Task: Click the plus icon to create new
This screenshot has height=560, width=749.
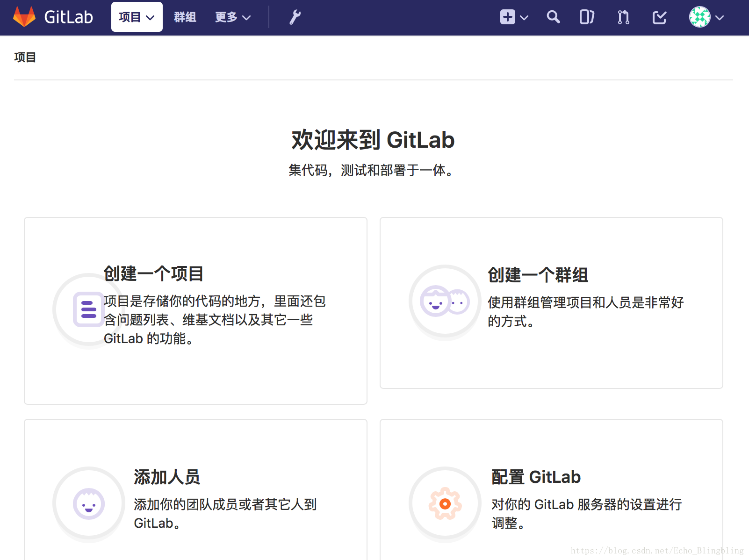Action: [507, 17]
